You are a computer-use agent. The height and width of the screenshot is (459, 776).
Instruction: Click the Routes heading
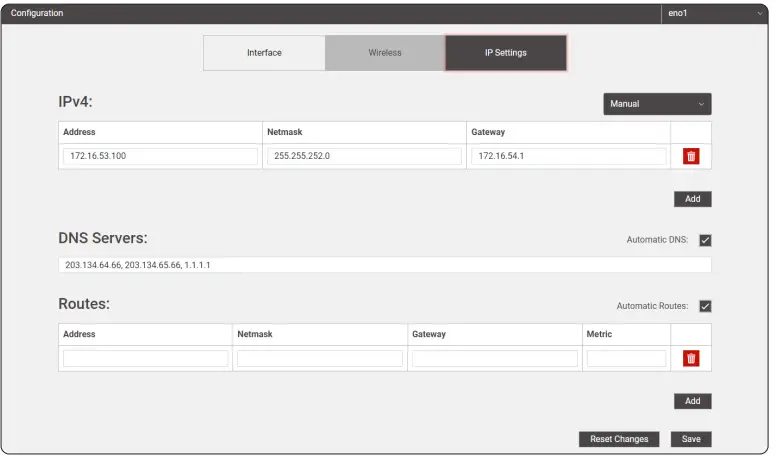coord(84,304)
